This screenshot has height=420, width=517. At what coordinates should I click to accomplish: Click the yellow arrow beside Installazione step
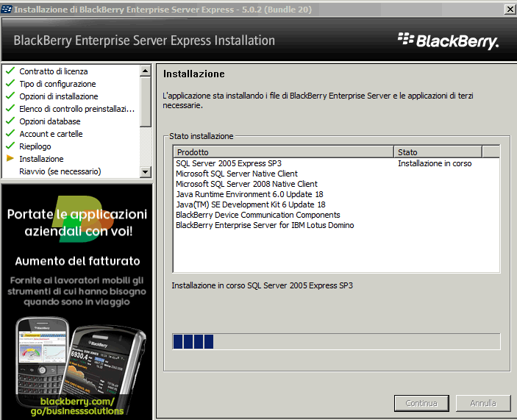tap(10, 159)
